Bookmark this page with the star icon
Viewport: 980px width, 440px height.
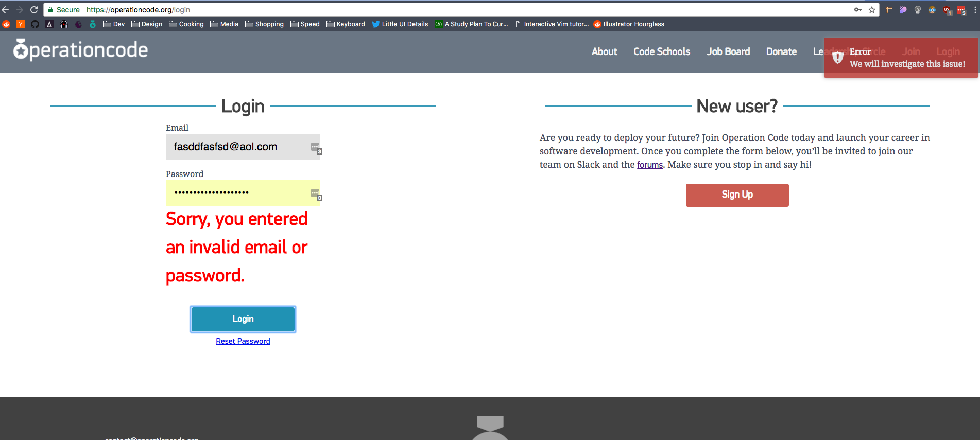(x=872, y=10)
